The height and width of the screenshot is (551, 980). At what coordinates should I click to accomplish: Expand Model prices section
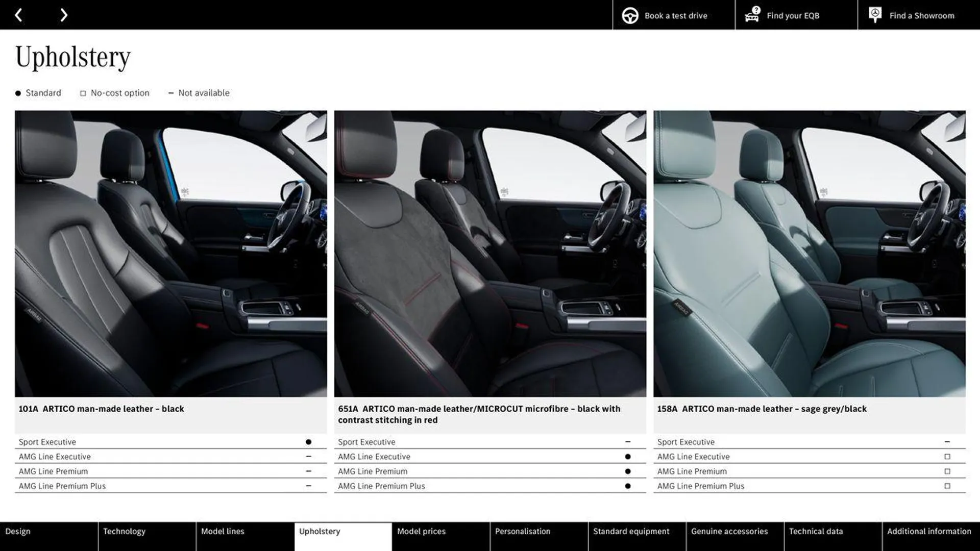point(421,532)
